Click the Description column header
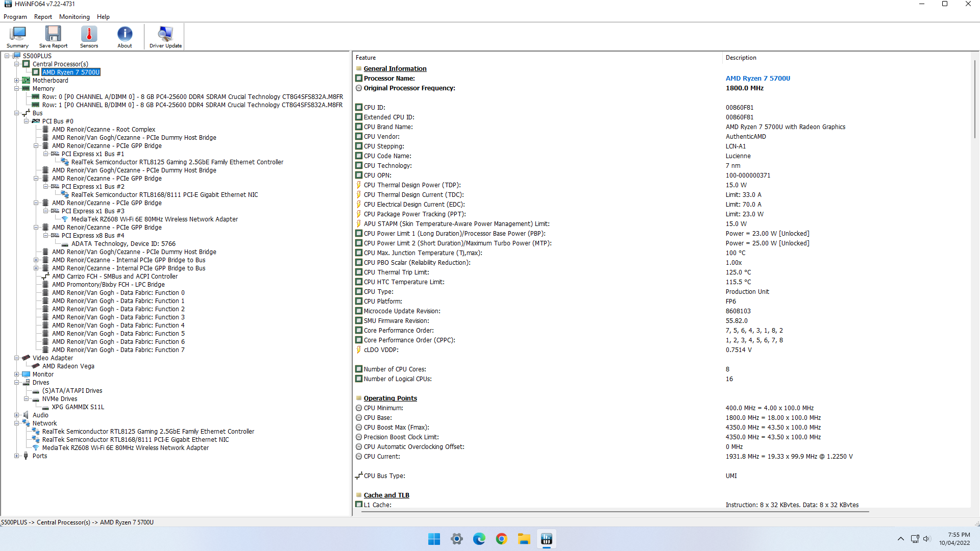 [846, 58]
